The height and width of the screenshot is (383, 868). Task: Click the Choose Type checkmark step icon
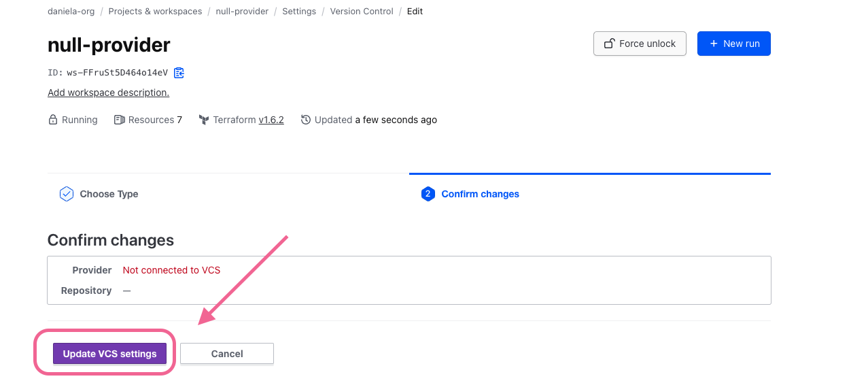point(67,194)
